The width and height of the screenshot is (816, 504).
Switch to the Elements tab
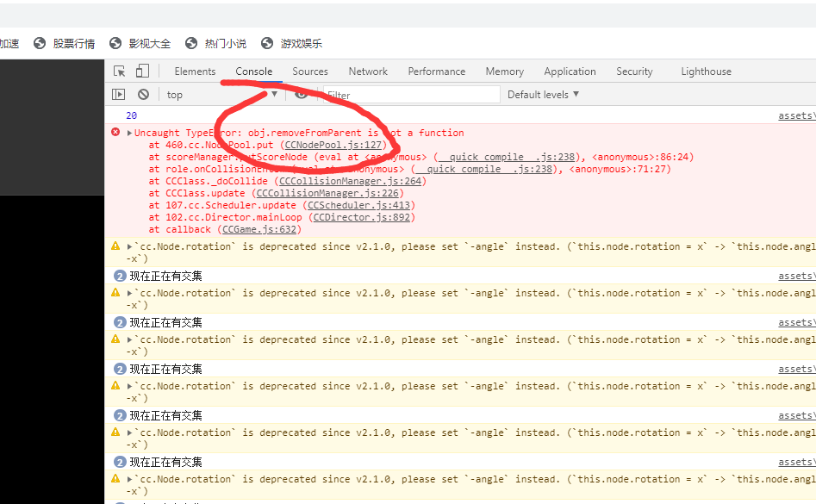(x=195, y=72)
